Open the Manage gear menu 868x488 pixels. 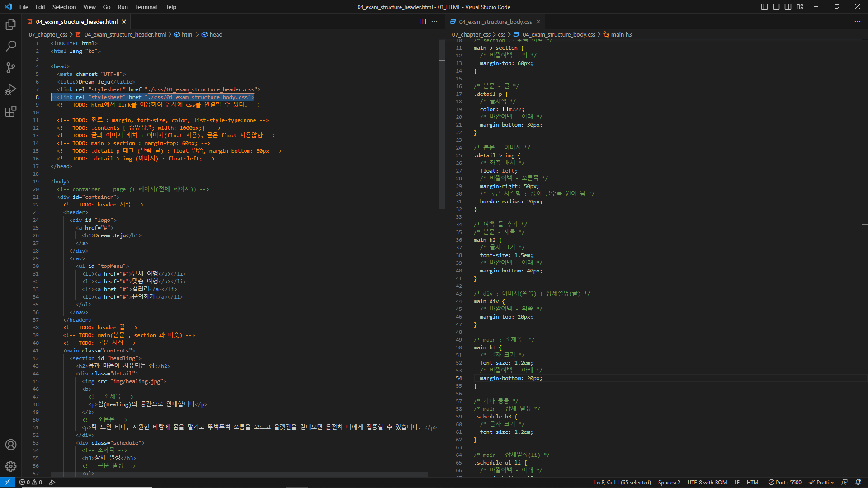11,466
